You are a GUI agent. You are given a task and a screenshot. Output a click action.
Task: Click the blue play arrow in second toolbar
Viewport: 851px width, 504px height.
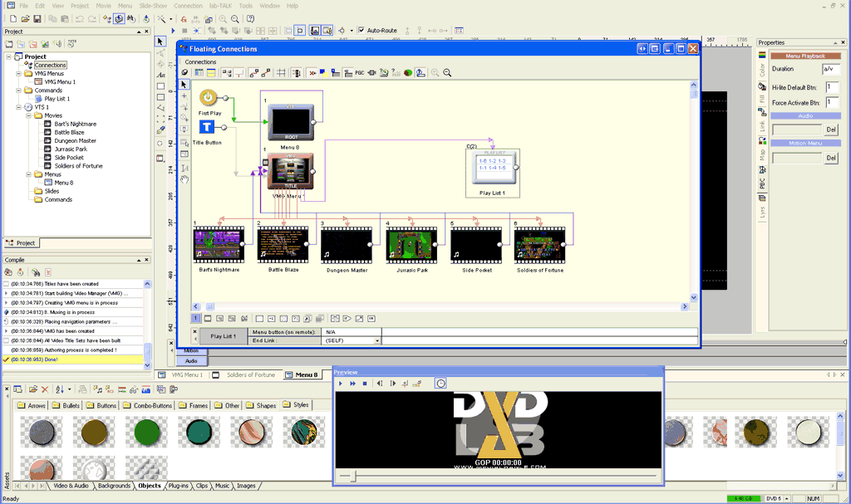[x=173, y=31]
